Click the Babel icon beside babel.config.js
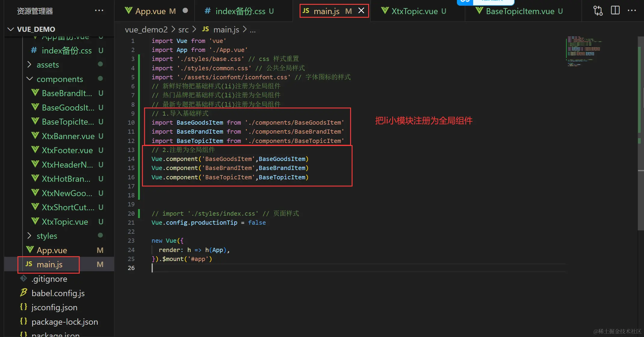Viewport: 644px width, 337px height. 23,293
